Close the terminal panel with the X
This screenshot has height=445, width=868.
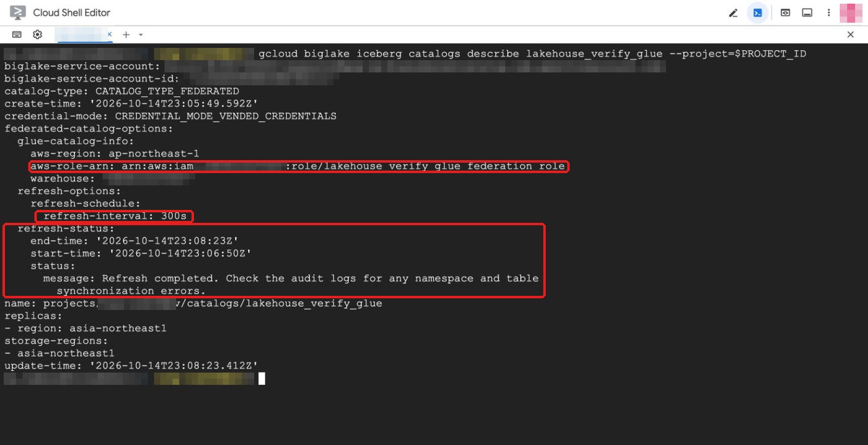tap(850, 34)
